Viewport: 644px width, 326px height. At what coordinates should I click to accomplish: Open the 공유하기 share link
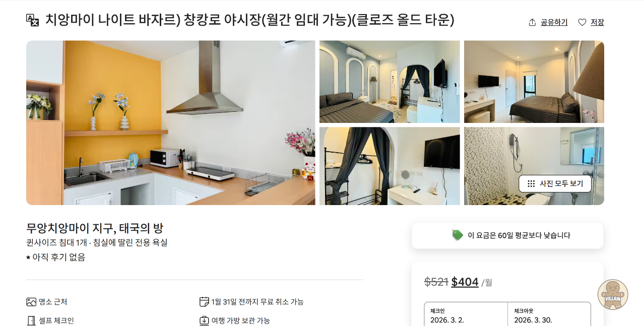point(554,22)
